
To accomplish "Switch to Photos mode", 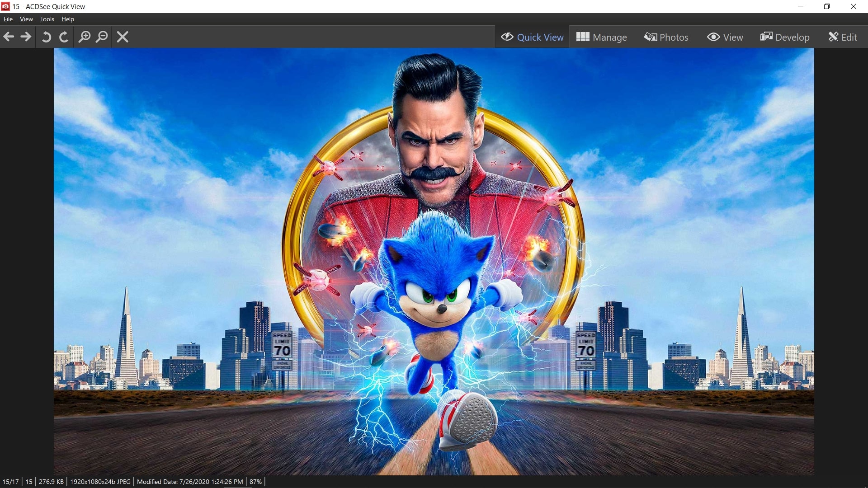I will coord(666,37).
